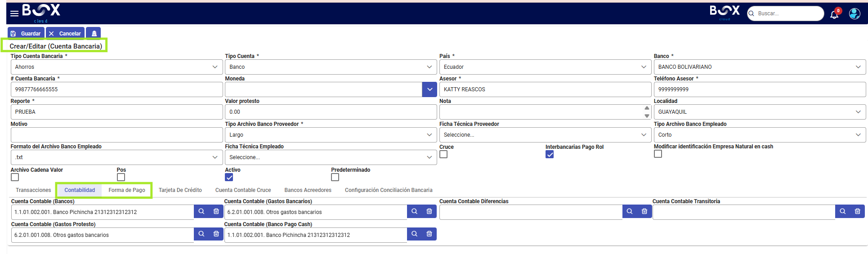Screen dimensions: 868x254
Task: Click the # Cuenta Bancaria field
Action: pyautogui.click(x=116, y=89)
